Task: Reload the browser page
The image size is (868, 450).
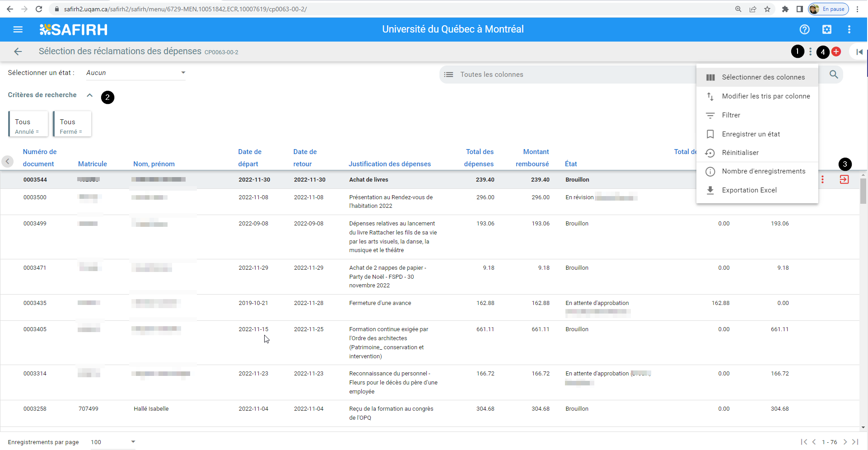Action: point(39,9)
